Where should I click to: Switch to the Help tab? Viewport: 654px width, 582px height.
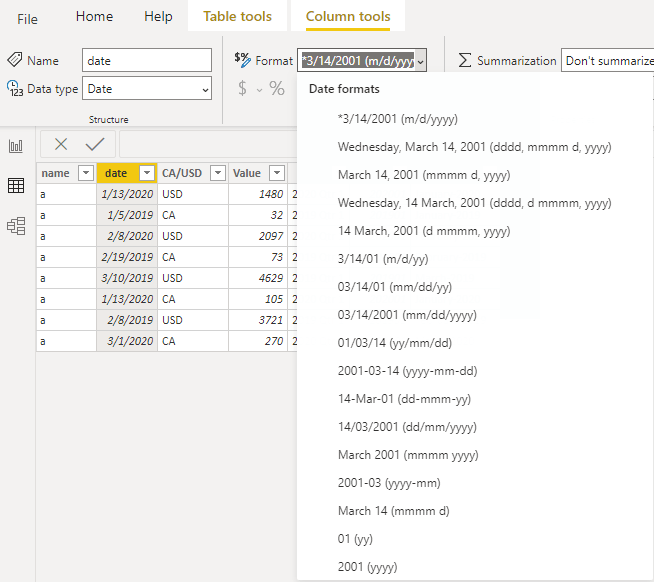pos(158,16)
